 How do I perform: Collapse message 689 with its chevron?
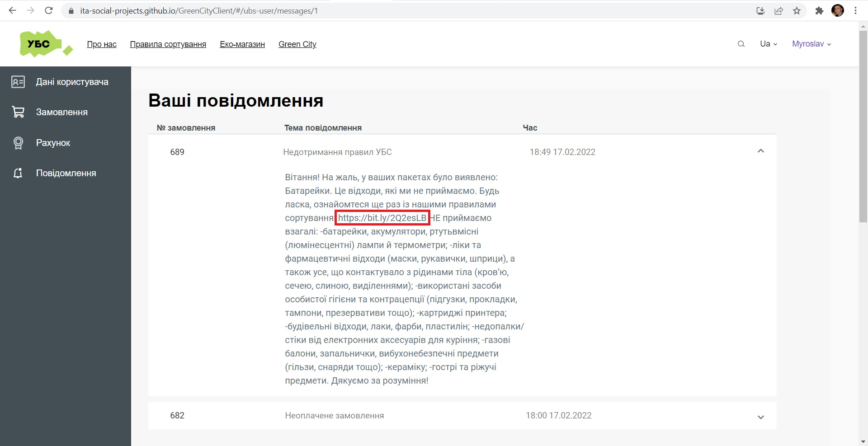pyautogui.click(x=761, y=151)
